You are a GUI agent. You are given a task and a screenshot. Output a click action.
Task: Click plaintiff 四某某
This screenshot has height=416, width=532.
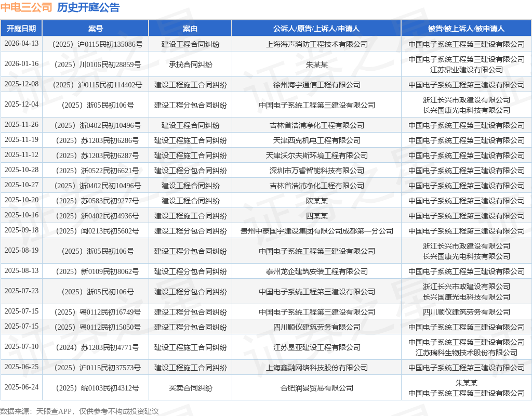point(316,216)
